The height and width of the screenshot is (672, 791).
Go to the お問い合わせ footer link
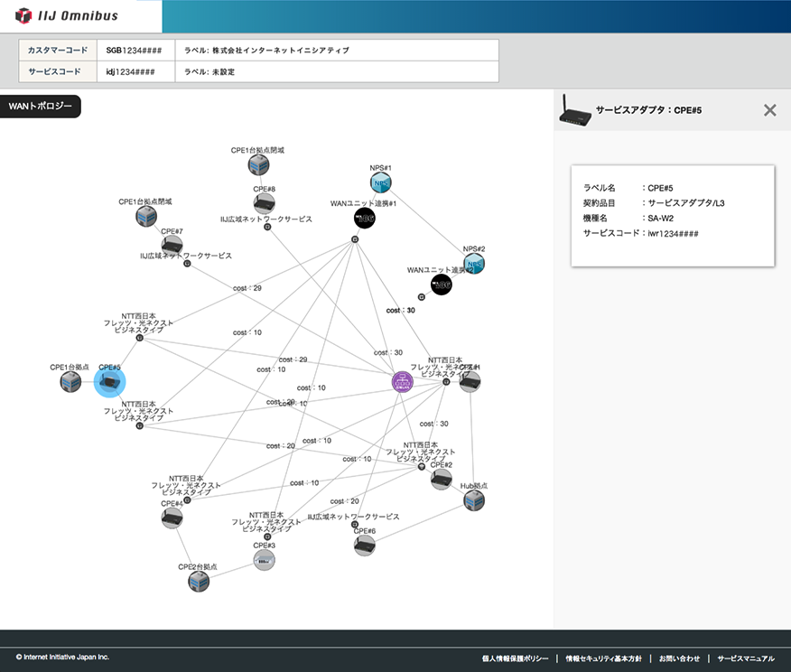677,658
